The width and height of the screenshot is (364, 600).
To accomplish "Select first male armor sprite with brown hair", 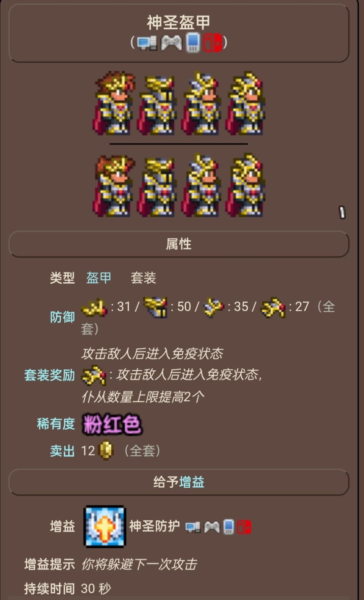I will click(x=114, y=103).
